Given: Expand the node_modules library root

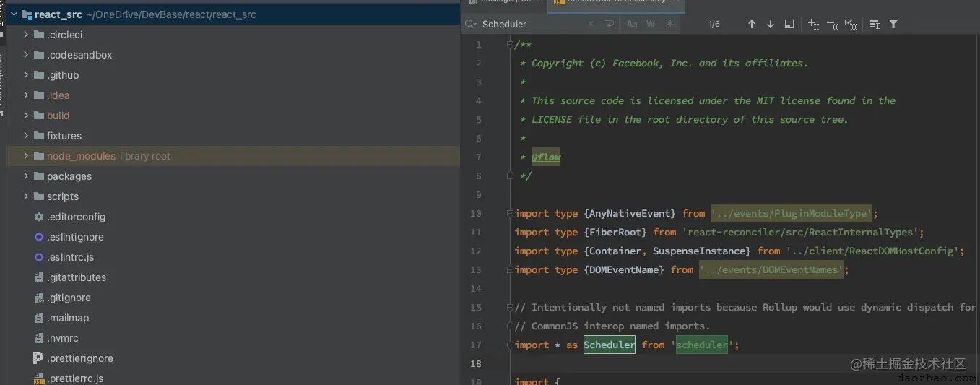Looking at the screenshot, I should click(27, 156).
